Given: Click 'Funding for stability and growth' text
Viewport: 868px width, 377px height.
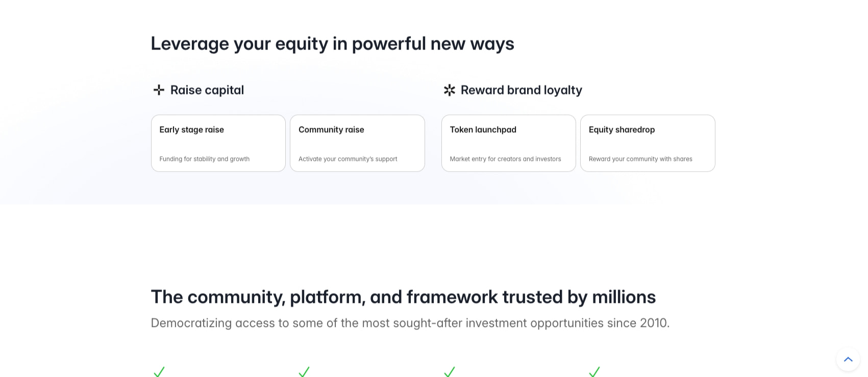Looking at the screenshot, I should [204, 159].
